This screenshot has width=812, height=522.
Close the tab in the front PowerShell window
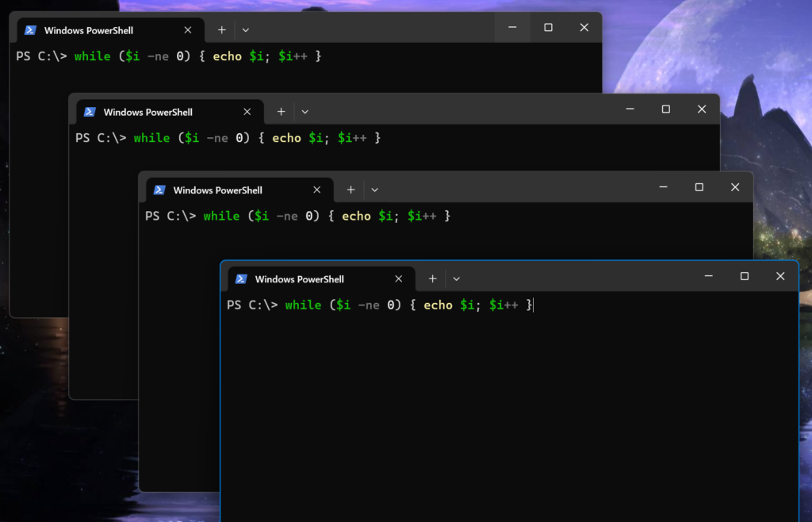399,278
